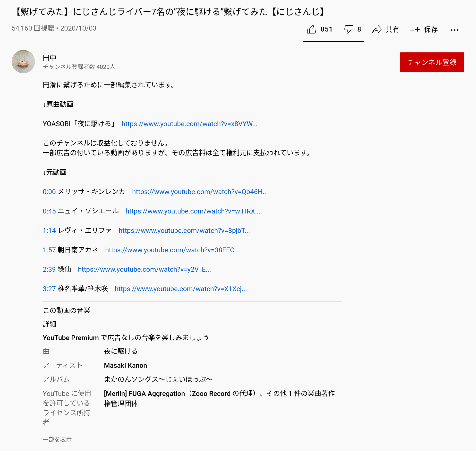The width and height of the screenshot is (476, 451).
Task: Open the three-dot more actions menu
Action: (454, 30)
